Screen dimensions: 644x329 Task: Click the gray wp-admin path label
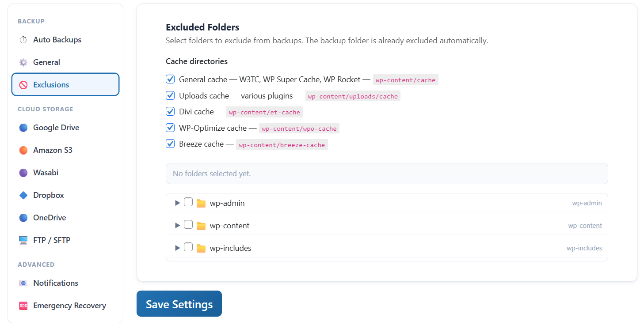[587, 203]
